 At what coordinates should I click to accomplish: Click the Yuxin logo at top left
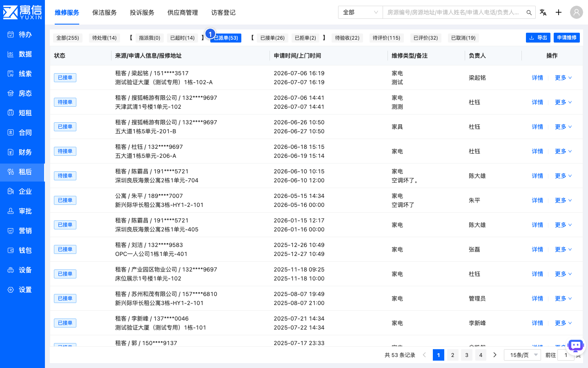pos(22,12)
